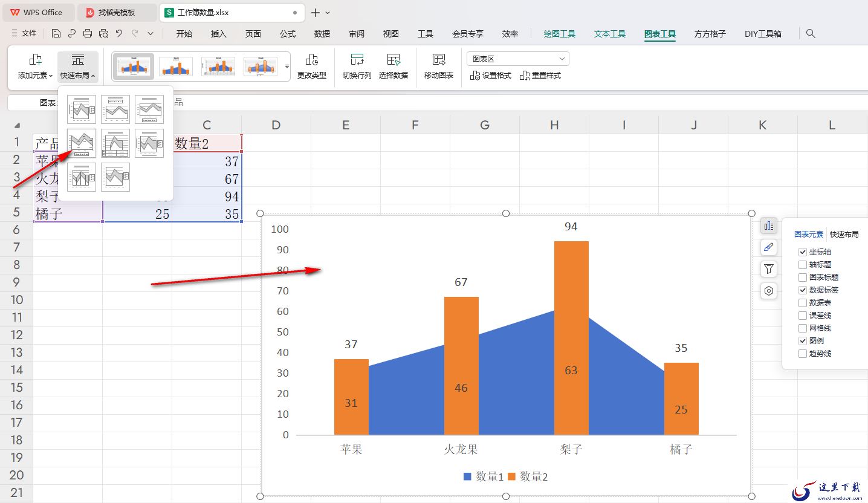Open the 快速布局 tab in side panel
The image size is (868, 503).
(x=844, y=235)
